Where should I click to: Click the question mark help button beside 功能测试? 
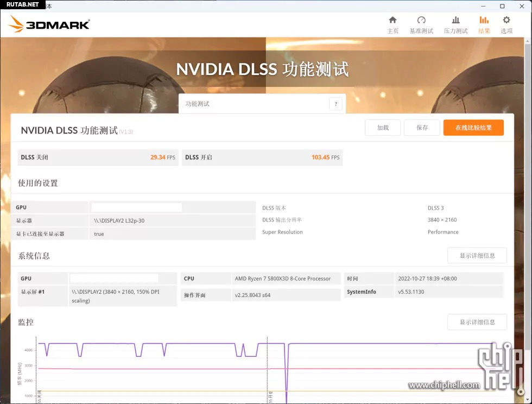[x=335, y=104]
